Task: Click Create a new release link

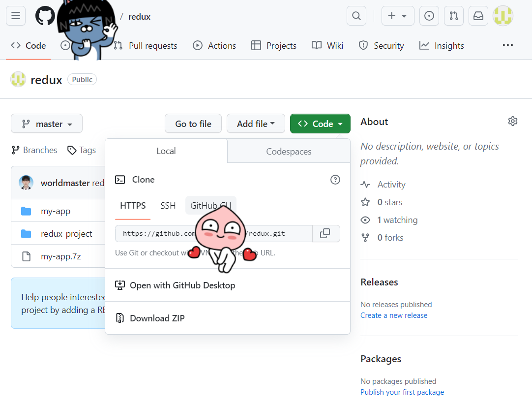Action: pos(393,315)
